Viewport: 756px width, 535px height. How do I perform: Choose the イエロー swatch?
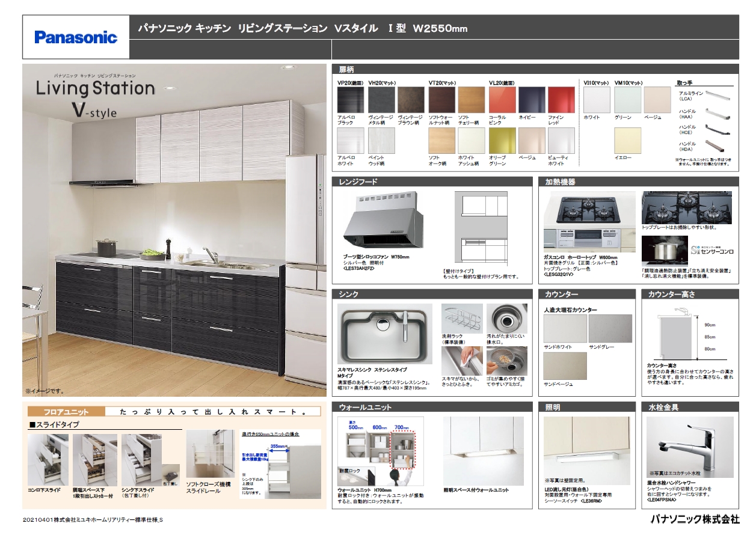(x=627, y=141)
